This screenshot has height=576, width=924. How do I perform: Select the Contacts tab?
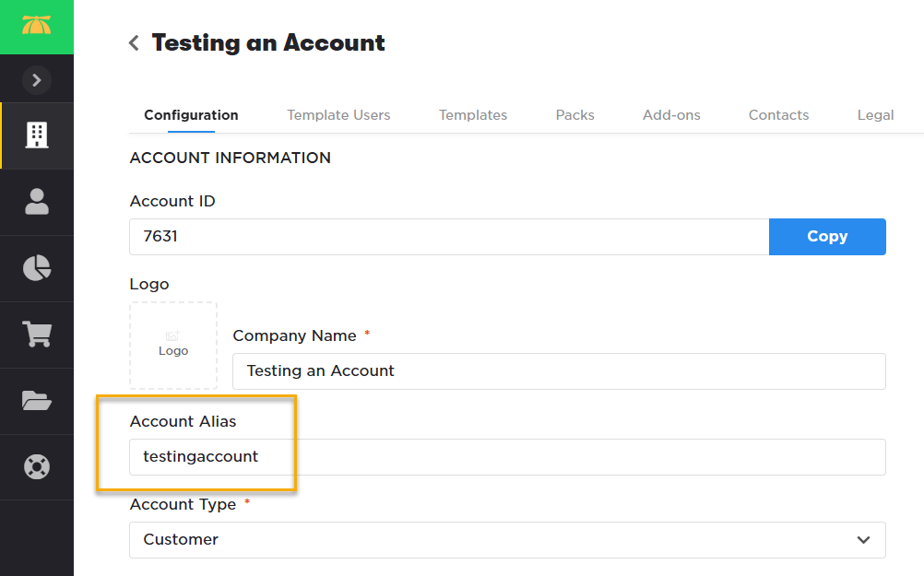[778, 115]
